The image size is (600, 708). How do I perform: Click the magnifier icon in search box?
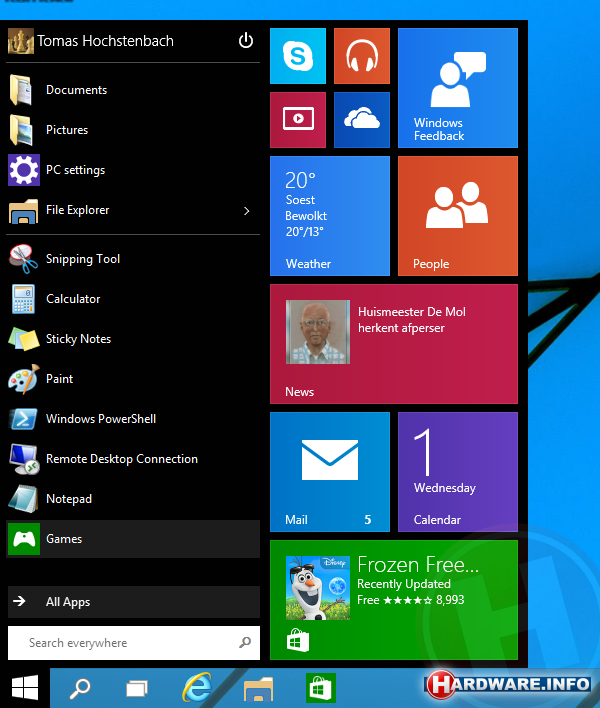point(245,642)
